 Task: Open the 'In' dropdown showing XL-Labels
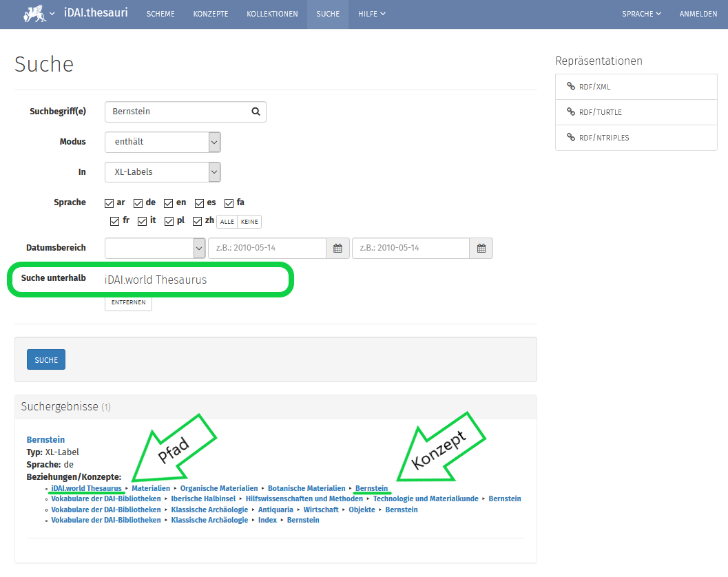coord(163,172)
